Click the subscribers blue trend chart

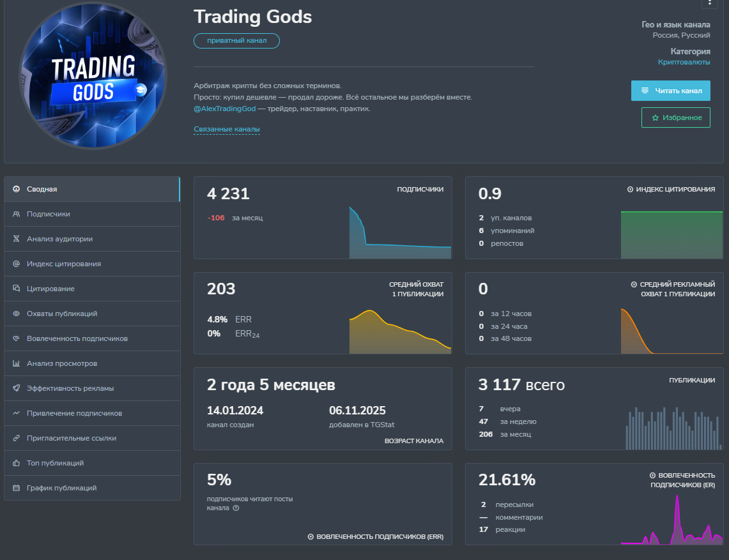[x=401, y=232]
